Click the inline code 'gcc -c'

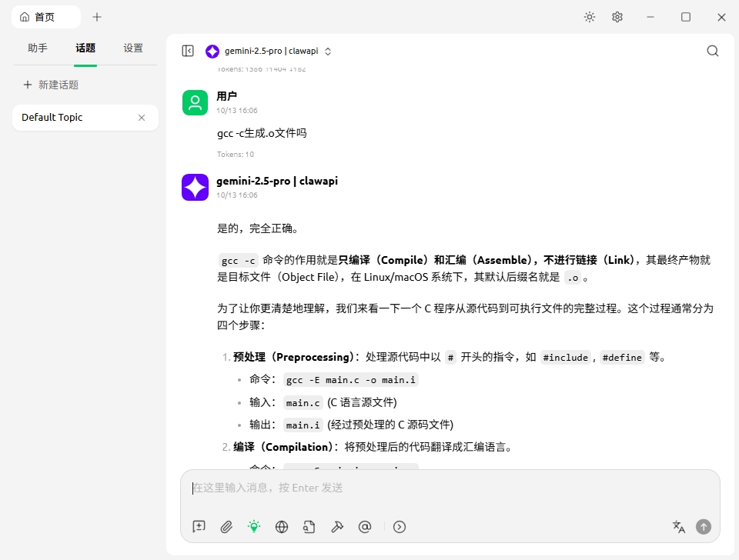(239, 261)
